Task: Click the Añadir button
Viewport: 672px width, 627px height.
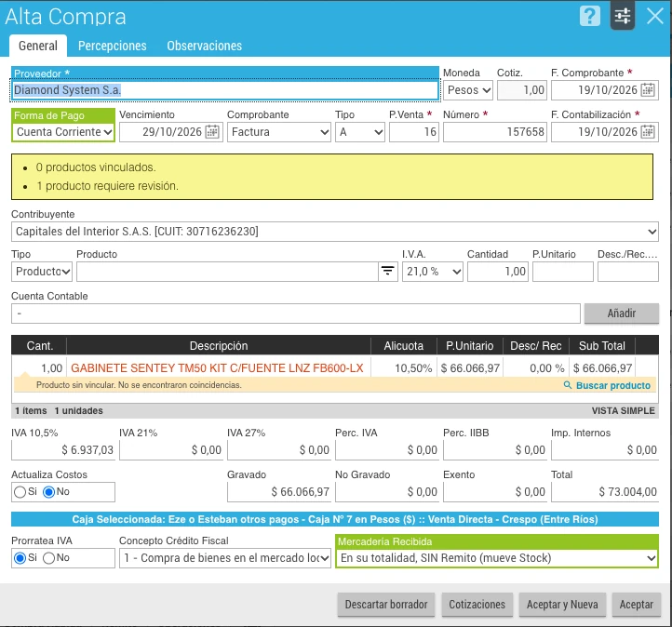Action: pyautogui.click(x=622, y=313)
